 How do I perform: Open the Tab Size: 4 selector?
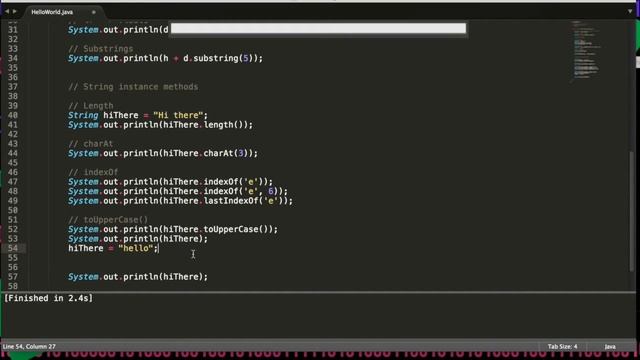(x=562, y=347)
